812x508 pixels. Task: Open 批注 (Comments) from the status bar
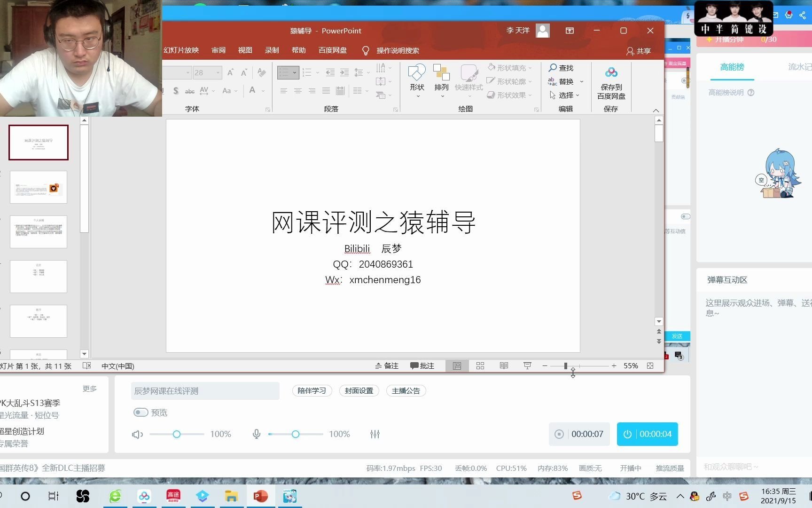422,365
